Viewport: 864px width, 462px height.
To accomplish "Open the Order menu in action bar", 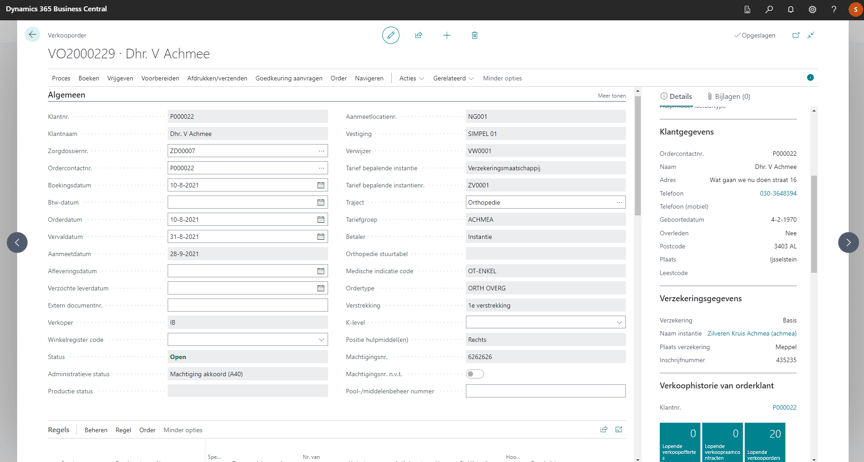I will [x=338, y=78].
